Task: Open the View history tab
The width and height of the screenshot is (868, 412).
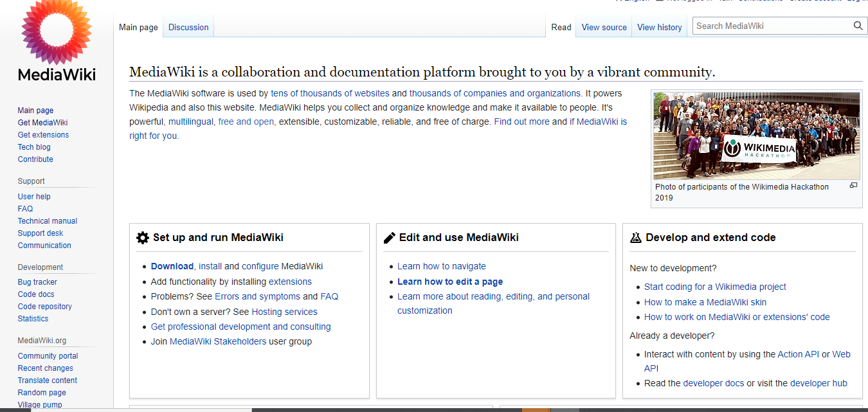Action: (660, 27)
